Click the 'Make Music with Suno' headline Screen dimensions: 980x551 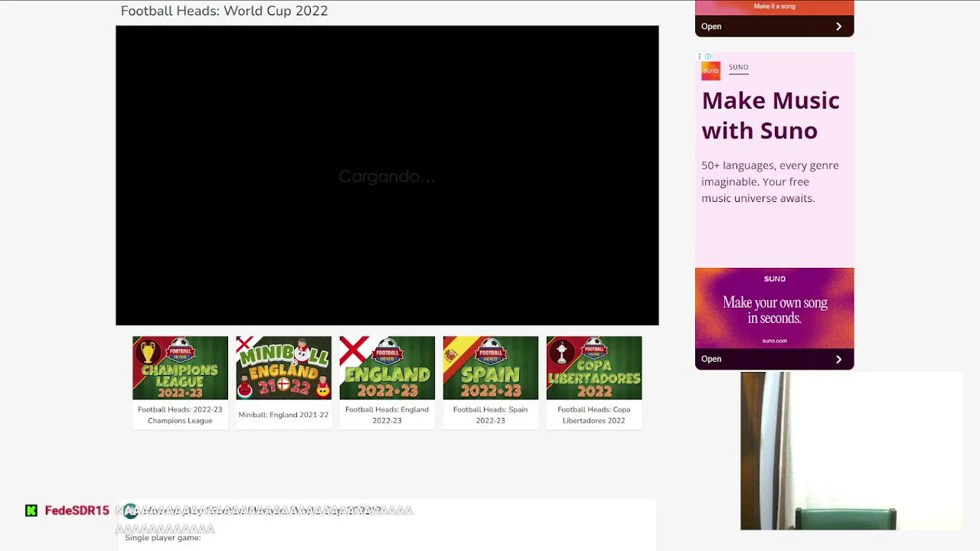click(x=770, y=116)
